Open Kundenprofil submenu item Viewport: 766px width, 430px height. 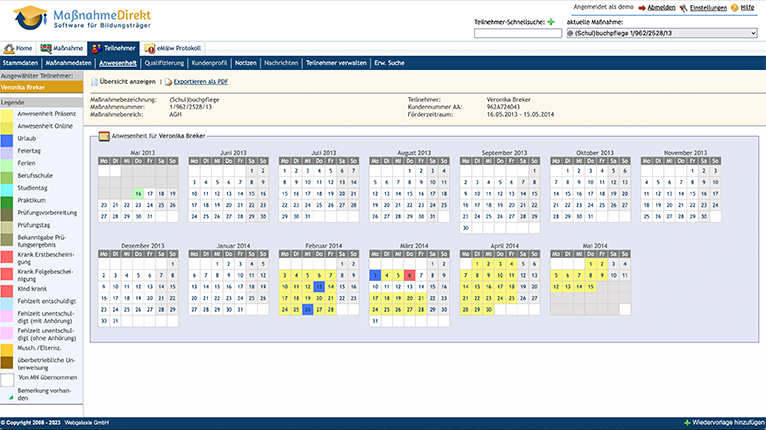pos(209,63)
